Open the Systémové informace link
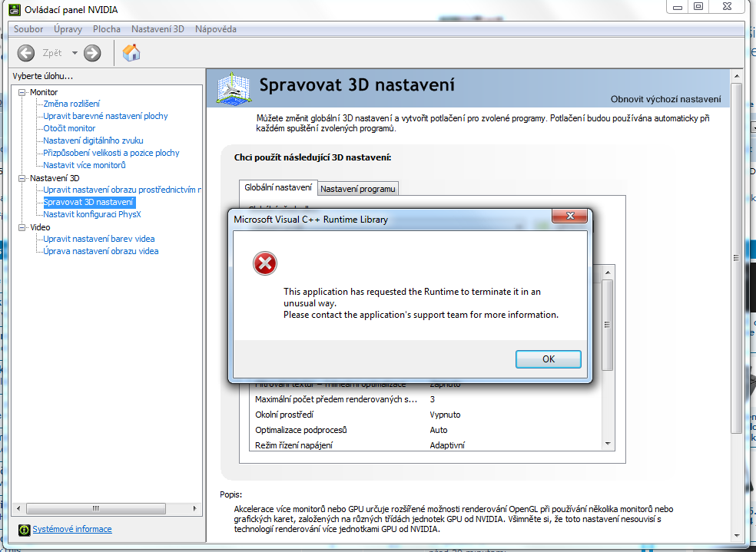 pos(72,529)
